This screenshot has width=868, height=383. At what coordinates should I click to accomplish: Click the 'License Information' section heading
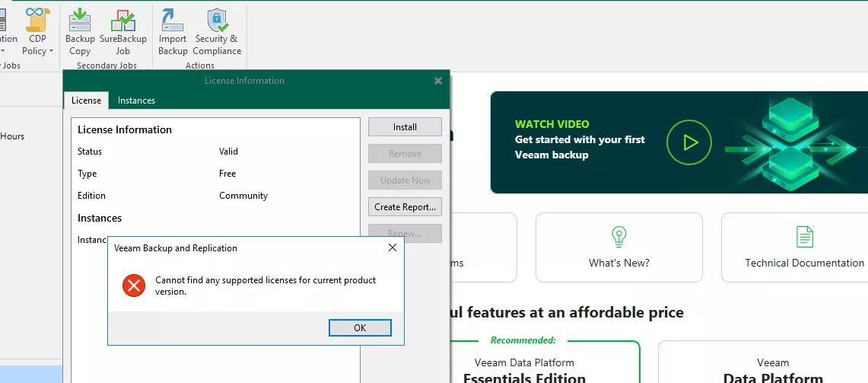click(125, 129)
